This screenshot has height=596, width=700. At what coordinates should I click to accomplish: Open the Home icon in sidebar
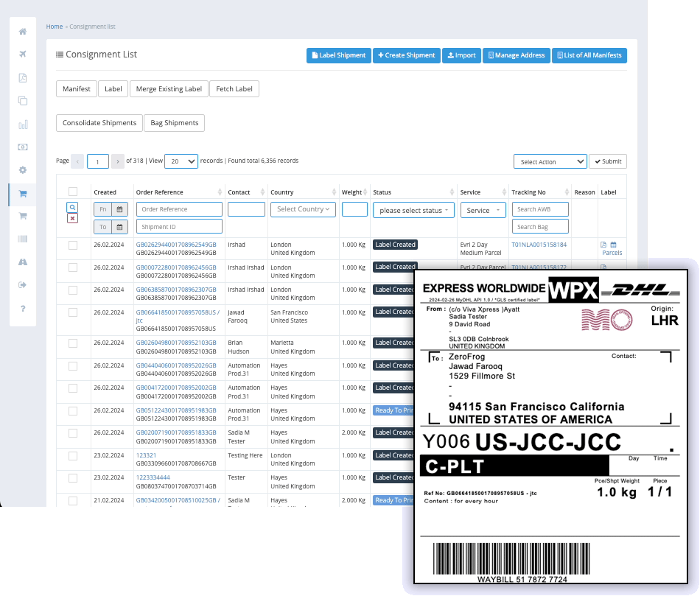click(23, 31)
